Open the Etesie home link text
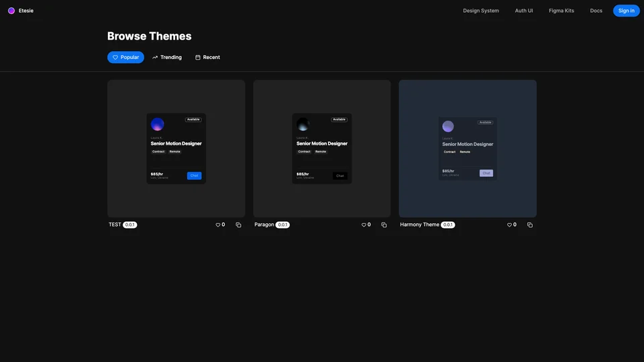The width and height of the screenshot is (644, 362). [x=26, y=11]
